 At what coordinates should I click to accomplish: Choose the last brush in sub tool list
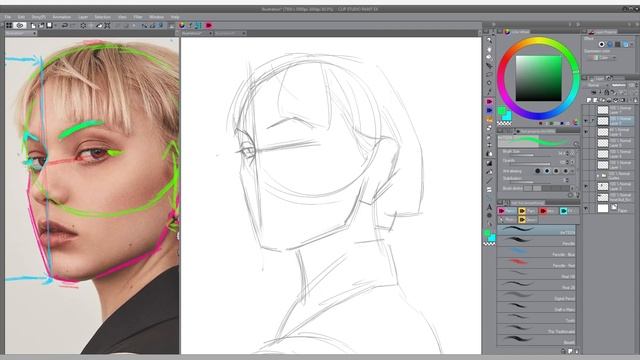536,340
